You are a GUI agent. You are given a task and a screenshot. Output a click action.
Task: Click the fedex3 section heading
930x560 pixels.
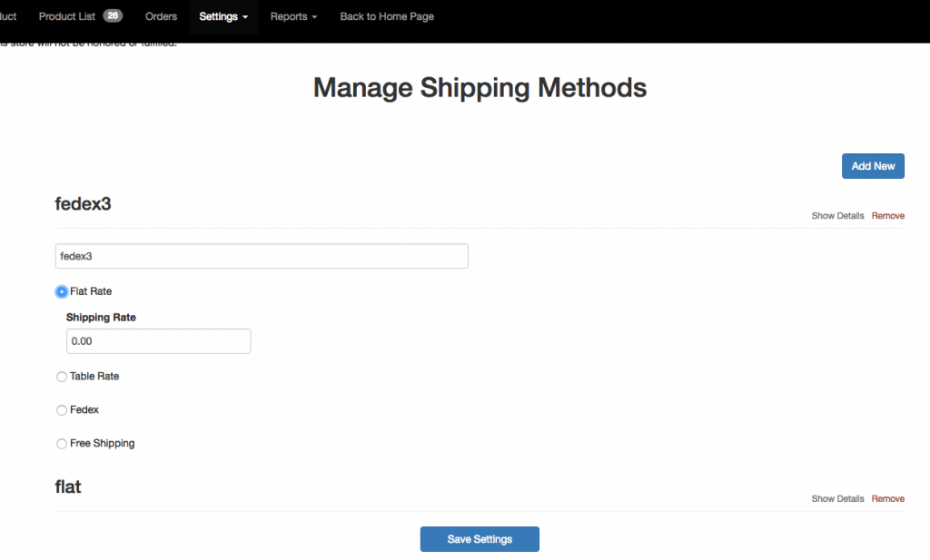[x=84, y=204]
